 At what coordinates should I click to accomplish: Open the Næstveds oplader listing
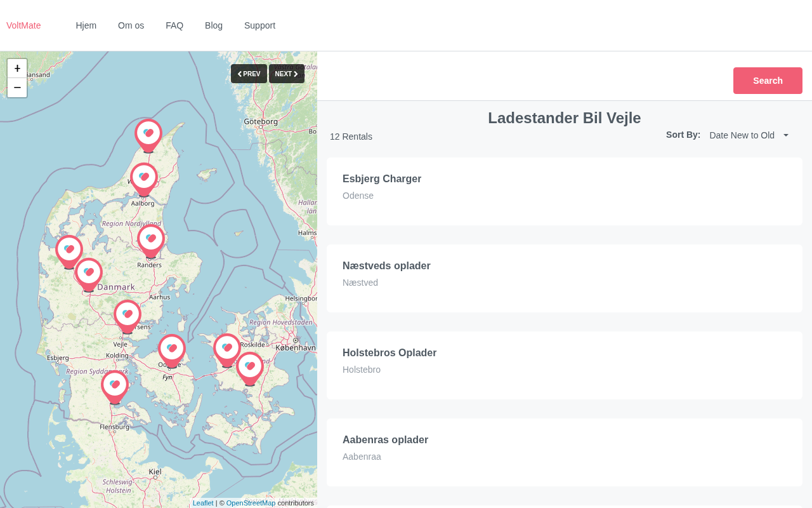pos(386,266)
